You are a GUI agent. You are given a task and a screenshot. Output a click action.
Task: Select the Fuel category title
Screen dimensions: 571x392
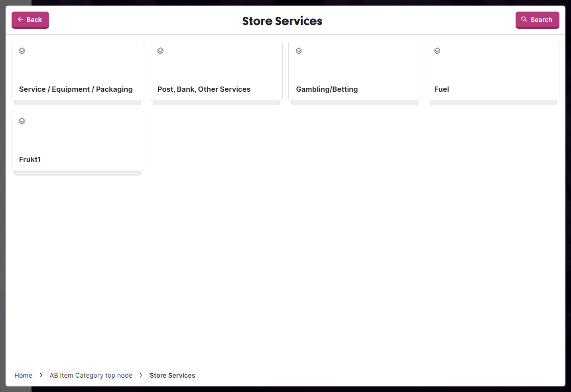[x=441, y=89]
